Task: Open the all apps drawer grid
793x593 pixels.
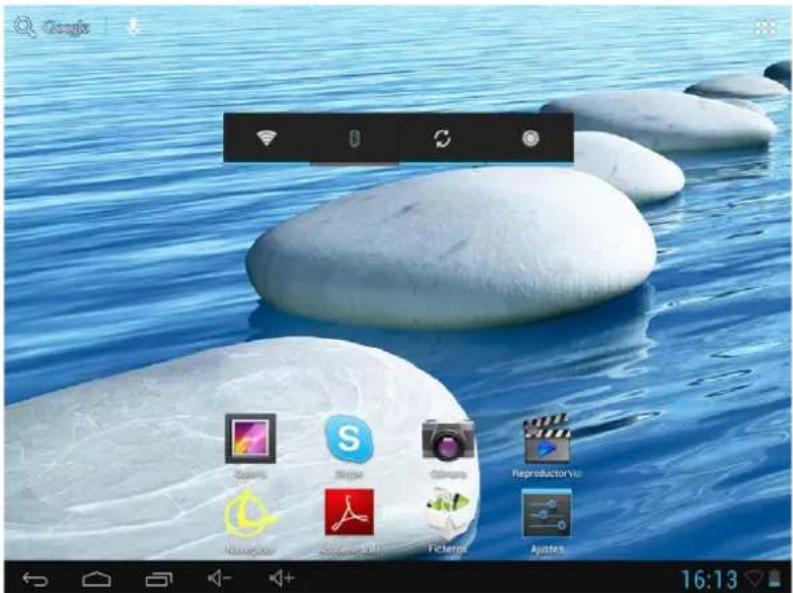Action: pos(765,27)
